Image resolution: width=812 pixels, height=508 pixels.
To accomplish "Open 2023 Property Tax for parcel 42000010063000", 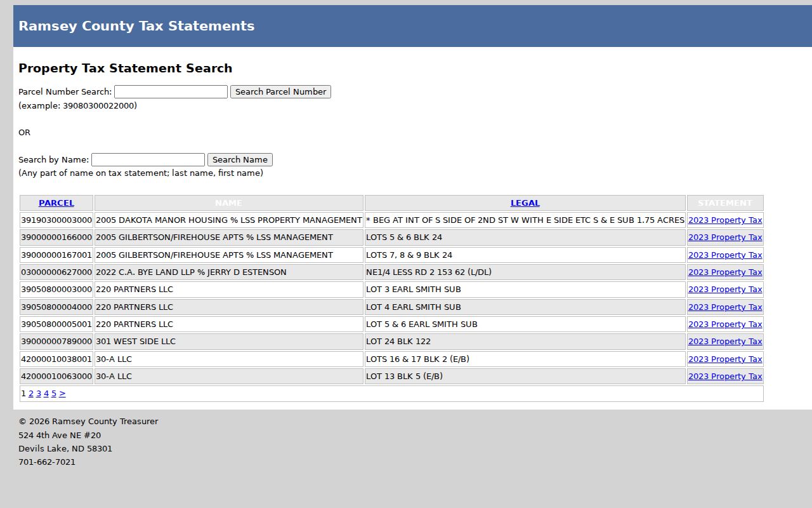I will click(x=725, y=377).
